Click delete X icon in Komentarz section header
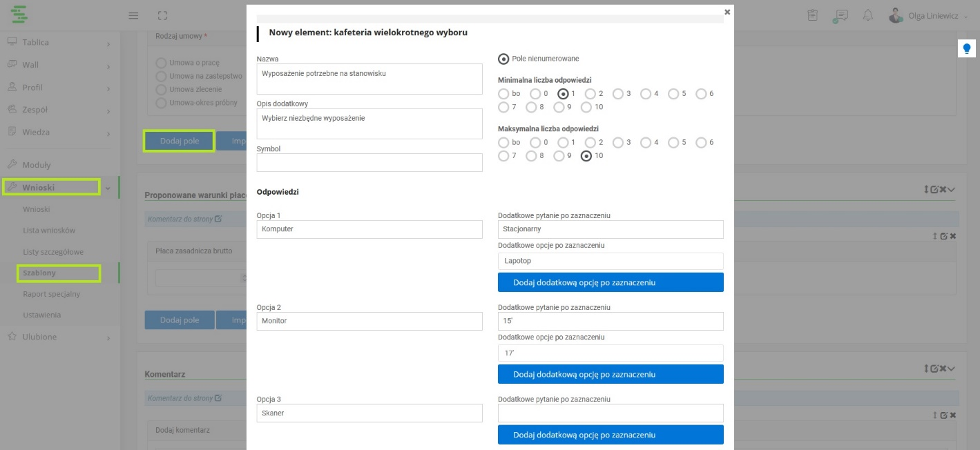The width and height of the screenshot is (980, 450). [943, 369]
